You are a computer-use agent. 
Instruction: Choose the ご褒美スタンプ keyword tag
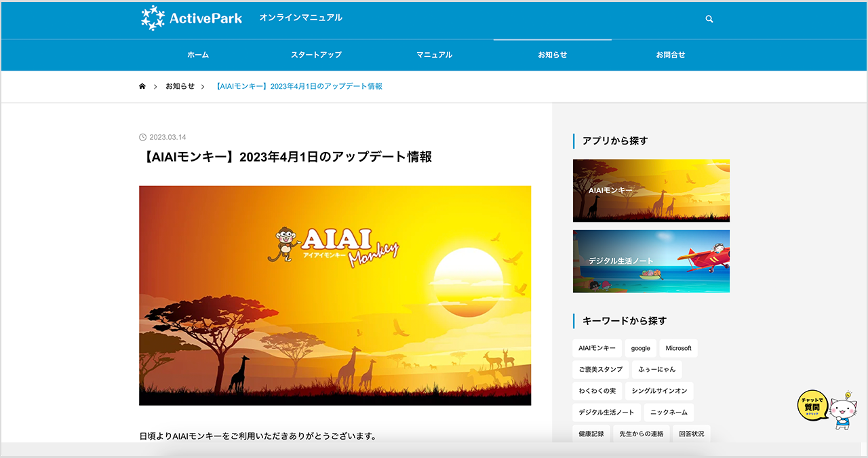600,370
